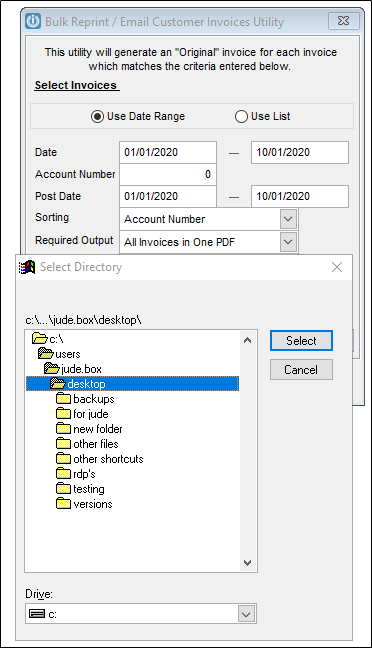This screenshot has height=648, width=372.
Task: Click the 'All Invoices in One PDF' value
Action: click(179, 242)
